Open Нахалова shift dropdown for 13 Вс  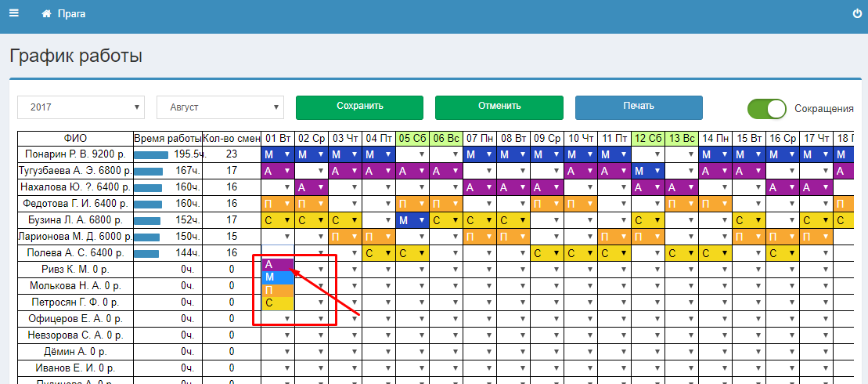(682, 187)
